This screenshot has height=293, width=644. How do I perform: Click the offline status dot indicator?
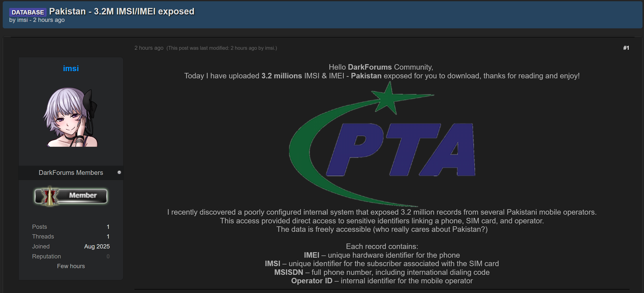[119, 172]
